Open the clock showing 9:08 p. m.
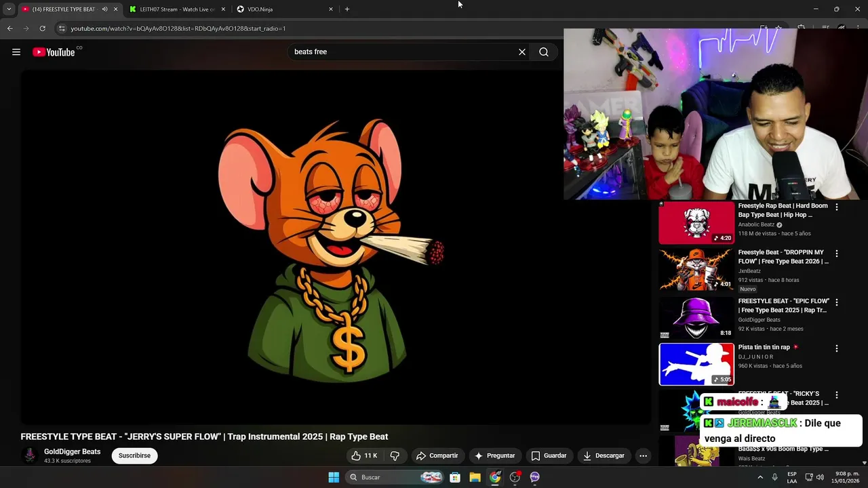This screenshot has width=868, height=488. click(847, 477)
